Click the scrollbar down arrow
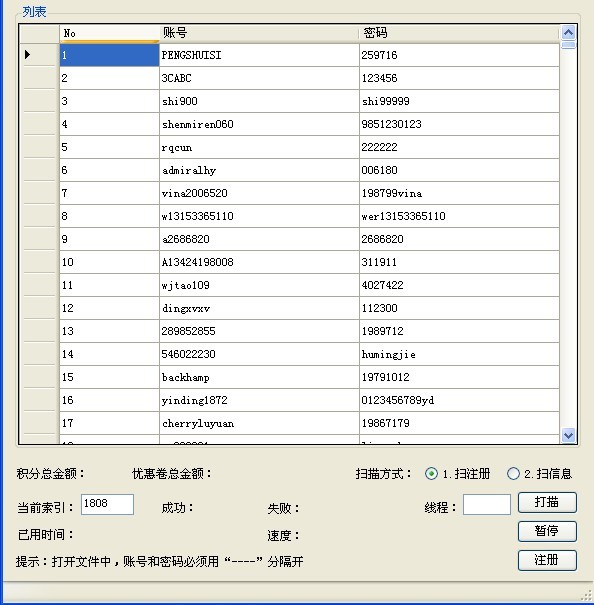The width and height of the screenshot is (594, 605). coord(568,435)
